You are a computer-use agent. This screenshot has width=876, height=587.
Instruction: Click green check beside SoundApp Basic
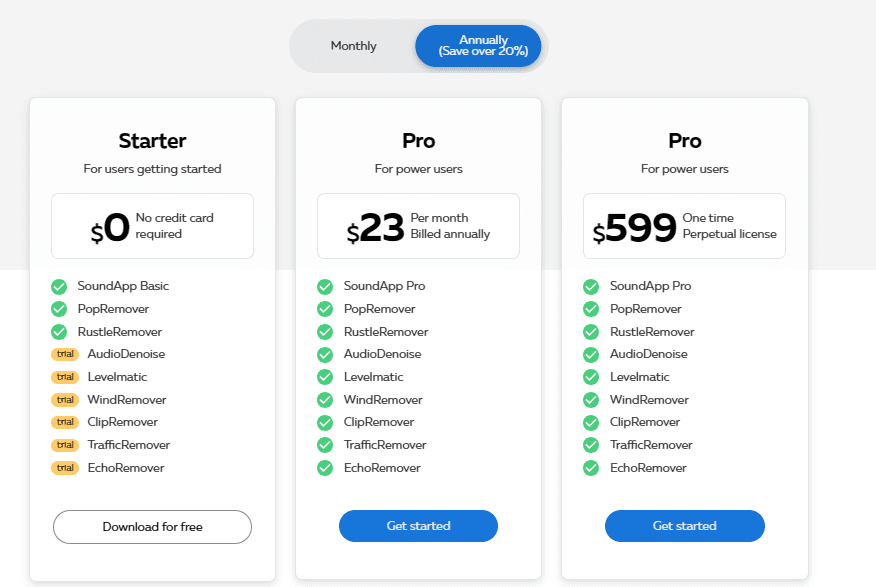pos(59,287)
